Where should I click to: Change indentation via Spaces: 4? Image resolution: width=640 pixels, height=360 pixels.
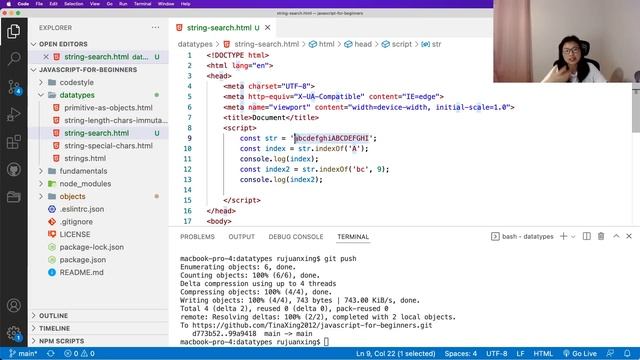460,353
